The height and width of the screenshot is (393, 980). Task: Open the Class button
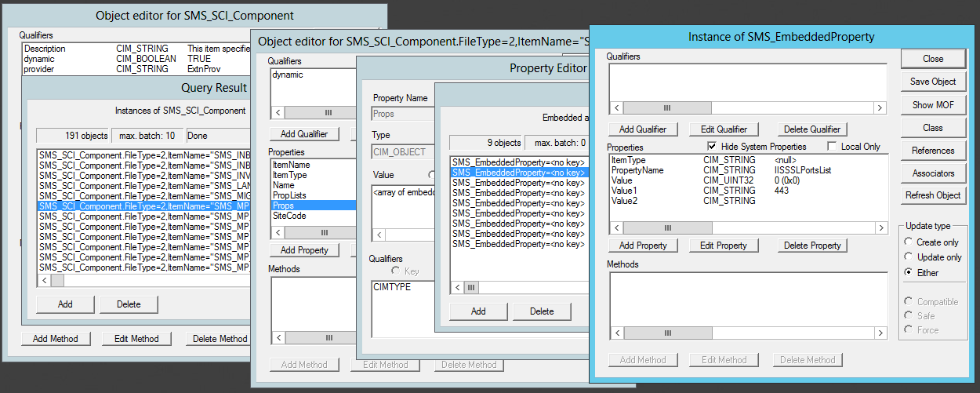click(933, 127)
